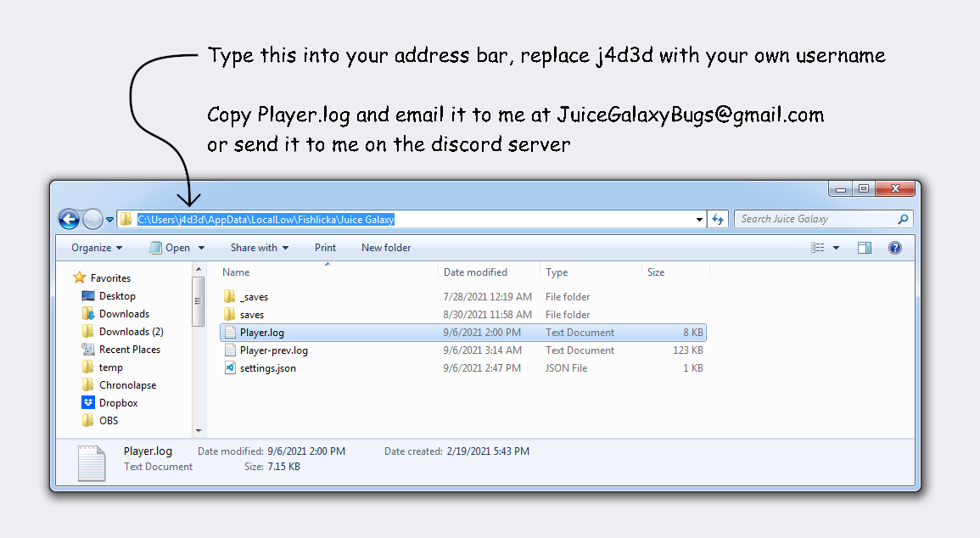Select Dropbox in the navigation pane

[x=118, y=403]
